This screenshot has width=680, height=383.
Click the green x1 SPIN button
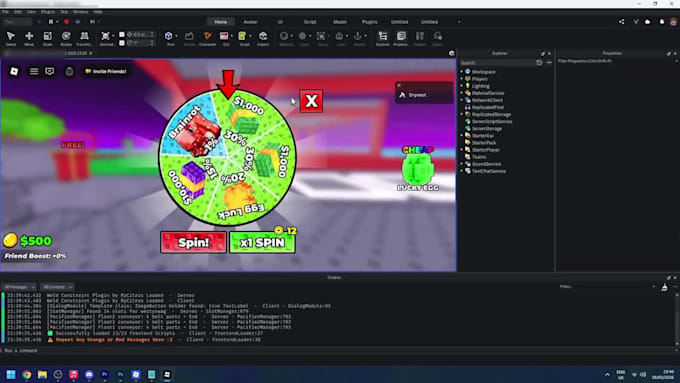tap(262, 242)
